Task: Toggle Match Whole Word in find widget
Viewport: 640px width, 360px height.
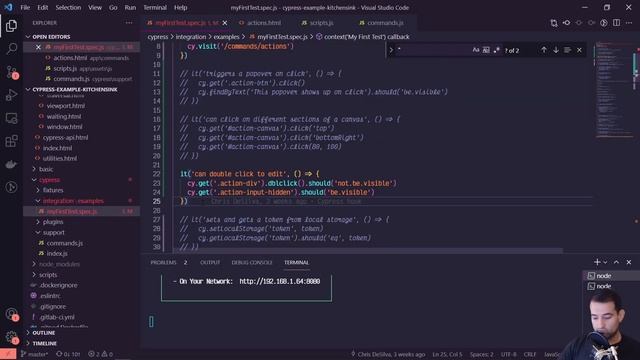Action: tap(486, 50)
